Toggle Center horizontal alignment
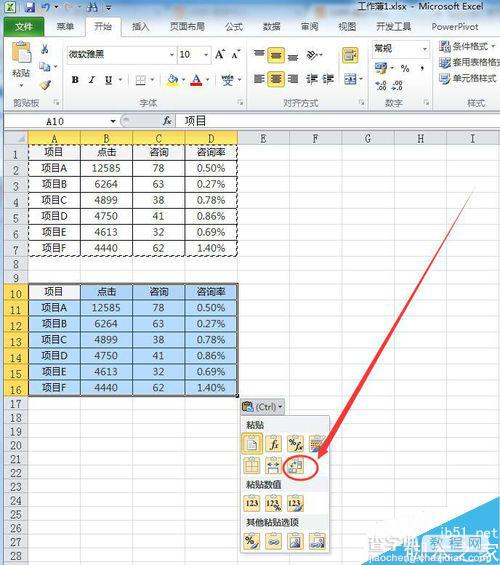Screen dimensions: 500x565 point(276,79)
